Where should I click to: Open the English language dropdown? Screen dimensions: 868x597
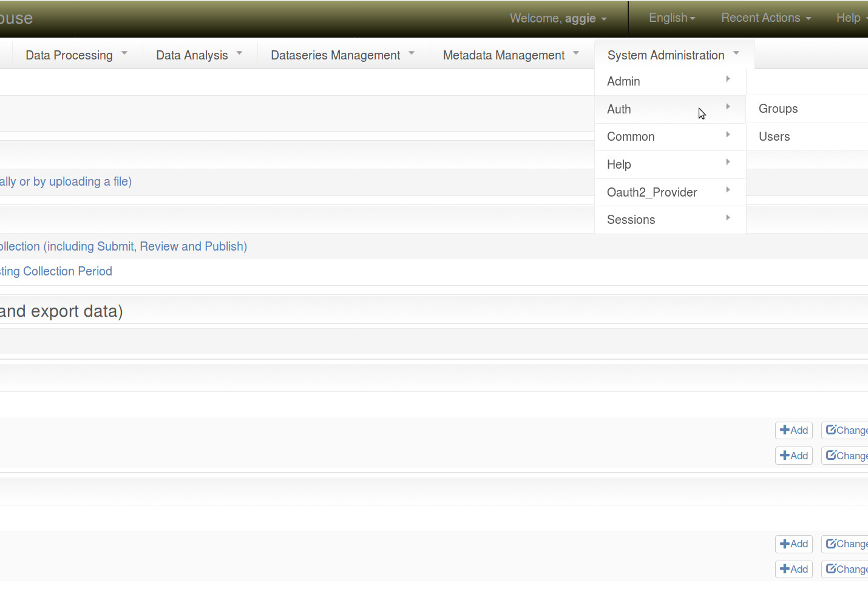click(671, 18)
